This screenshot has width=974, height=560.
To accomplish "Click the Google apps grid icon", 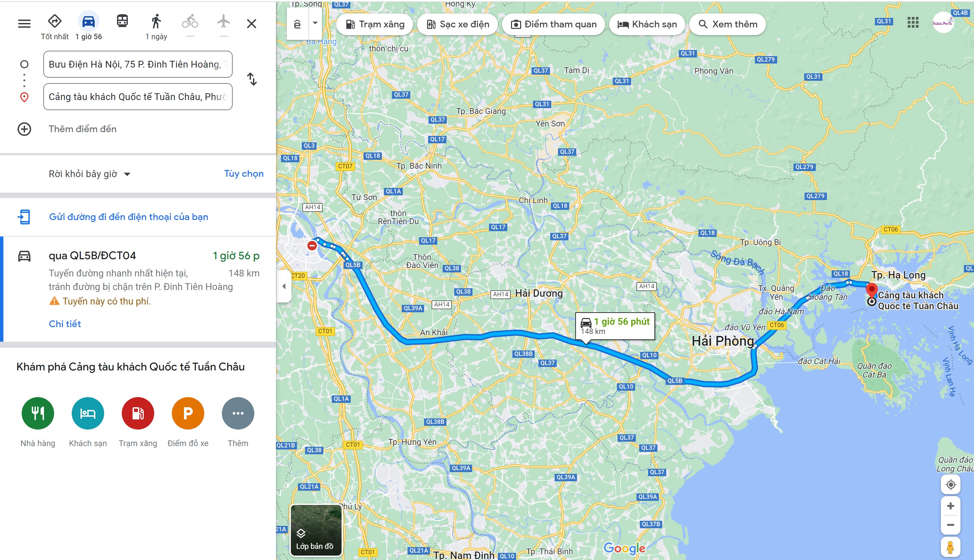I will [x=913, y=23].
